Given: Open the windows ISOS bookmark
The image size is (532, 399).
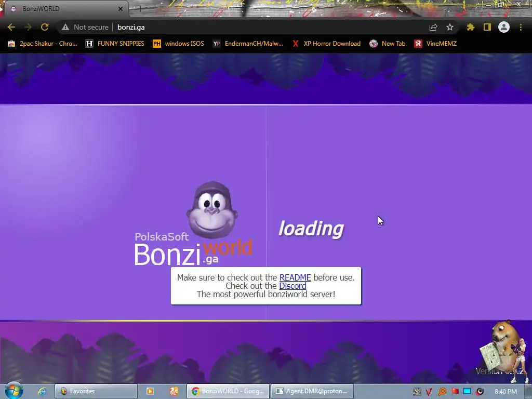Looking at the screenshot, I should pyautogui.click(x=179, y=44).
